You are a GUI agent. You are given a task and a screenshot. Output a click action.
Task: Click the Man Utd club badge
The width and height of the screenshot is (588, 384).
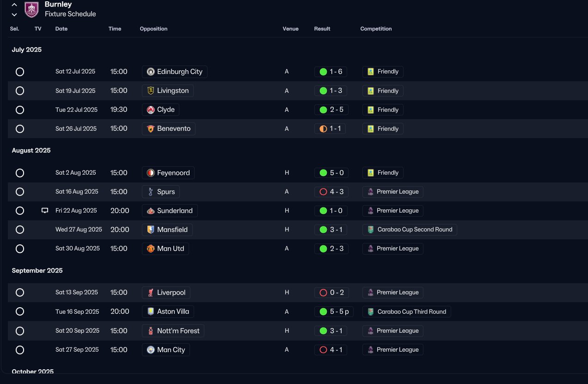pyautogui.click(x=151, y=249)
